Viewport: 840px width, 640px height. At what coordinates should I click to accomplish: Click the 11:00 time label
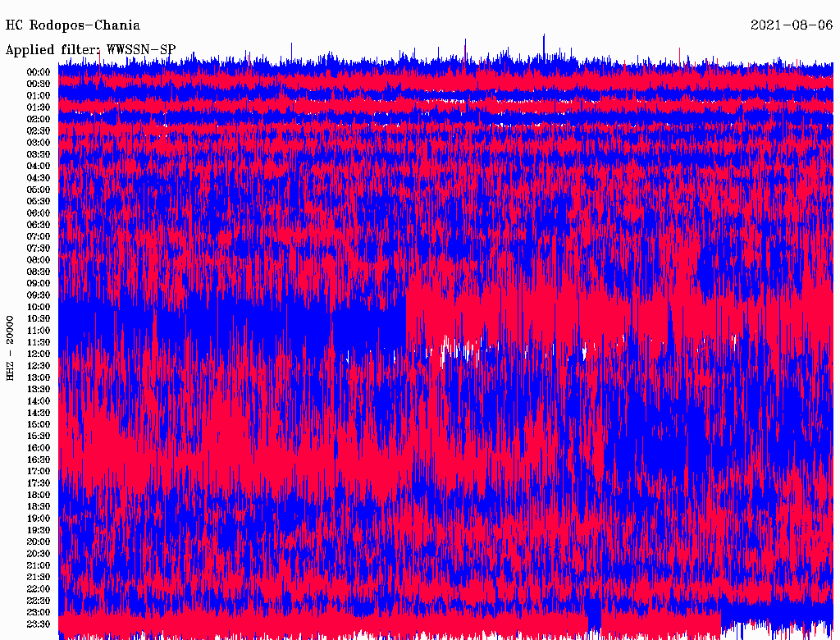(39, 330)
